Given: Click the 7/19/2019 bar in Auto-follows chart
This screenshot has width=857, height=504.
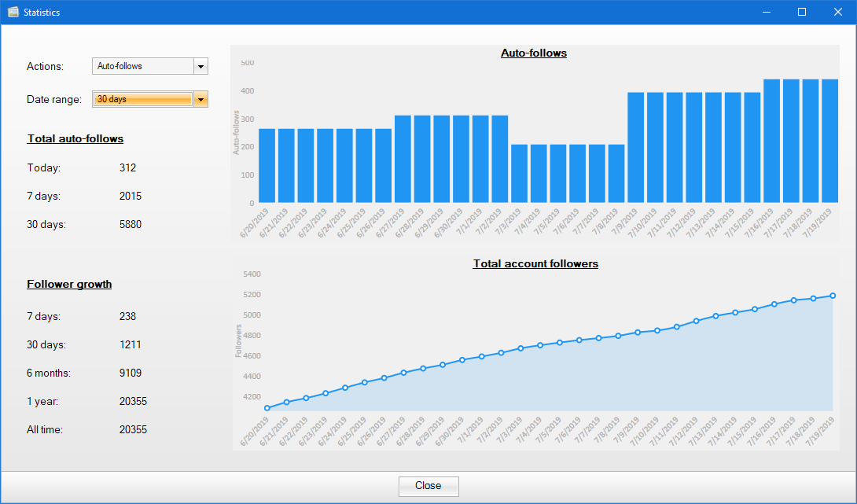Looking at the screenshot, I should pos(830,142).
